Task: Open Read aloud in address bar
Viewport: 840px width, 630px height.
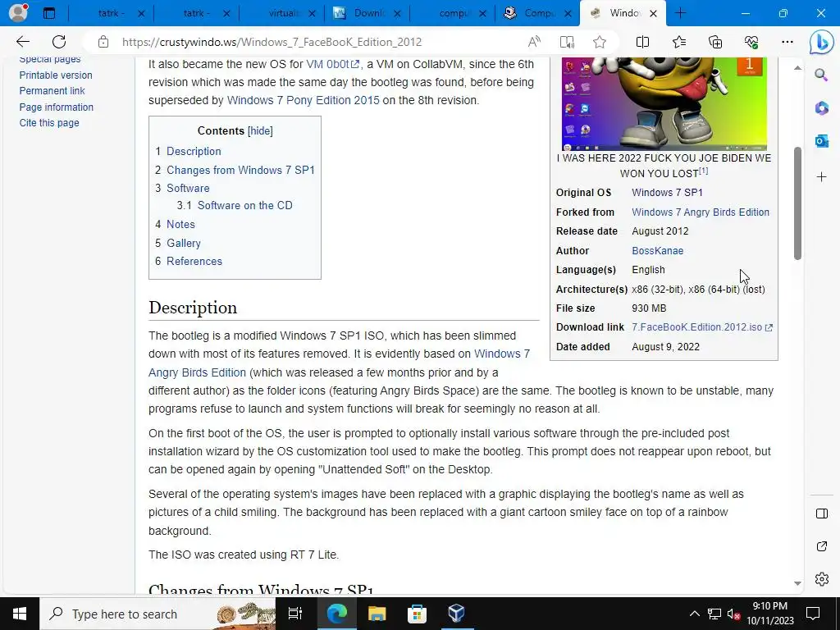Action: coord(534,42)
